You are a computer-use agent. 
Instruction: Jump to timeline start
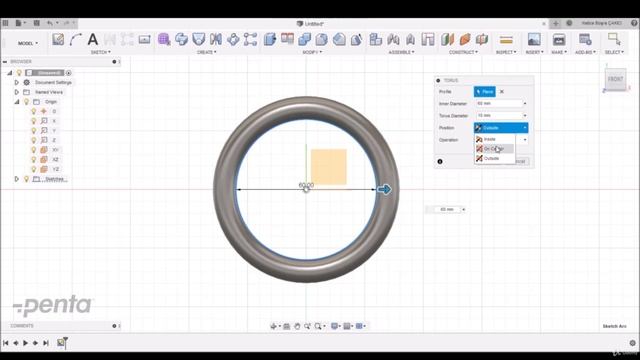pyautogui.click(x=6, y=343)
